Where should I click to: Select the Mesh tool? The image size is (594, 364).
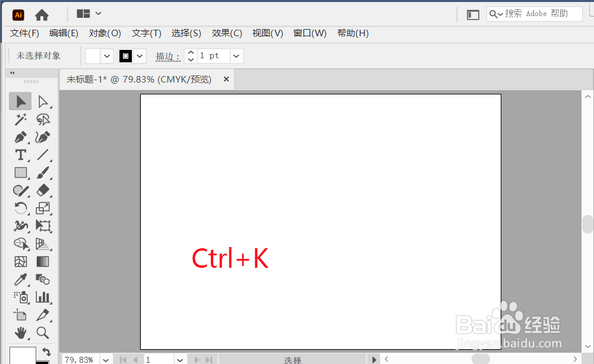click(20, 262)
